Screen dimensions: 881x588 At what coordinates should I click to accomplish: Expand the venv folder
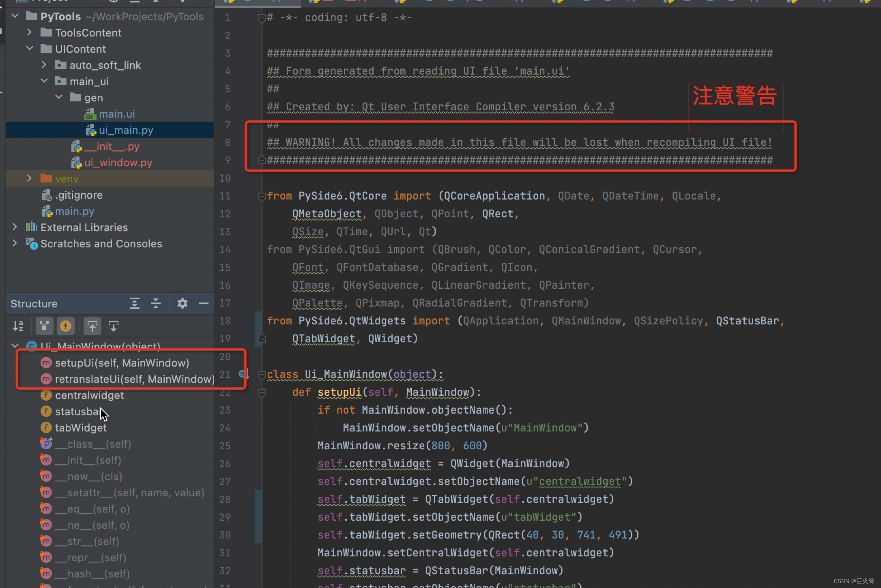[29, 178]
